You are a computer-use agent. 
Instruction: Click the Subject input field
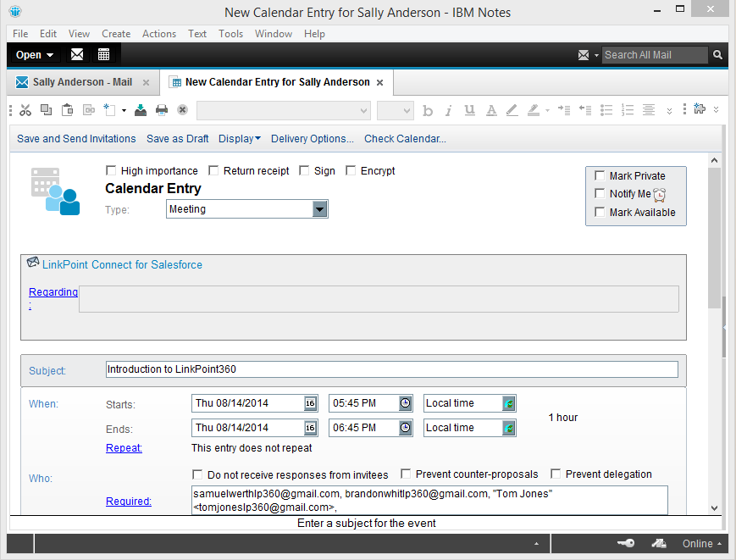click(392, 369)
